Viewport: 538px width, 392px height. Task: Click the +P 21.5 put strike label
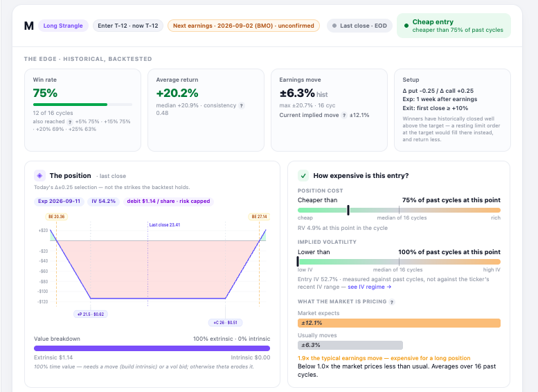(91, 314)
